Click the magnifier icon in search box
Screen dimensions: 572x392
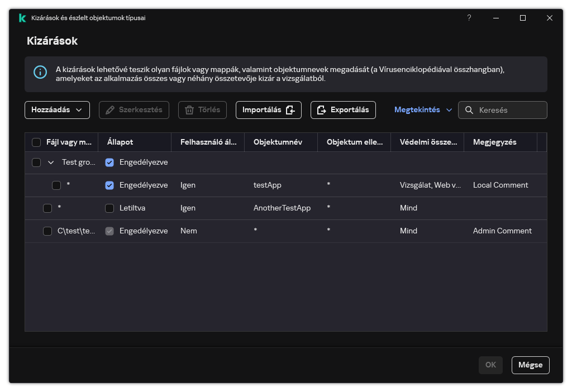click(x=469, y=110)
